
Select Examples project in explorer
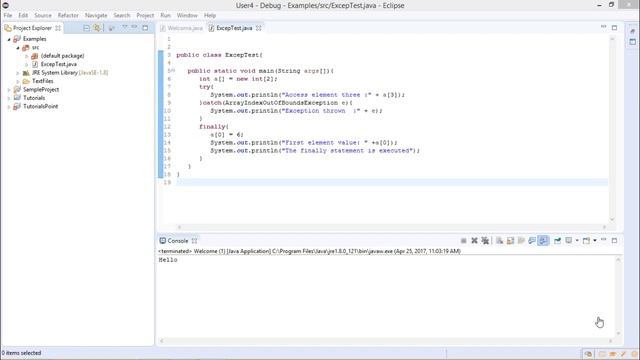point(34,39)
